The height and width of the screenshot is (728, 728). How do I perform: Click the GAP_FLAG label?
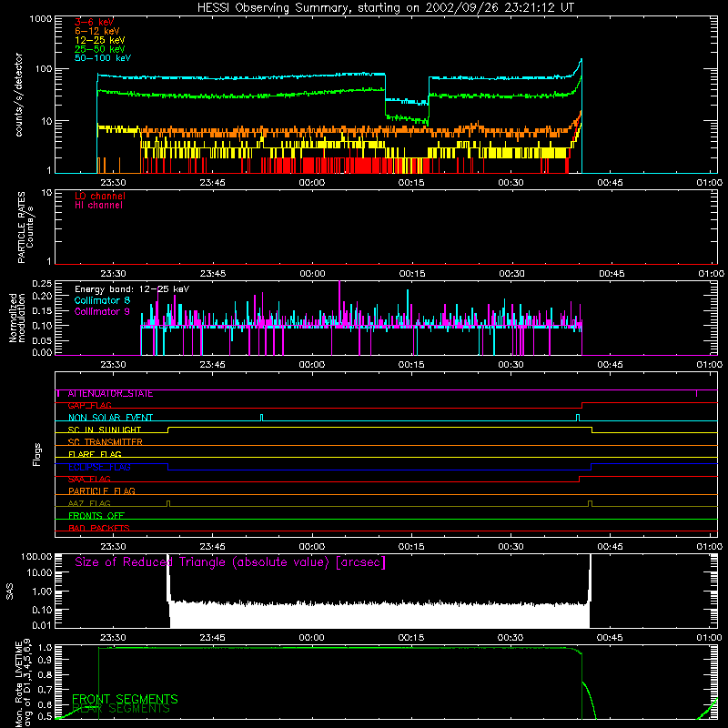[x=89, y=406]
